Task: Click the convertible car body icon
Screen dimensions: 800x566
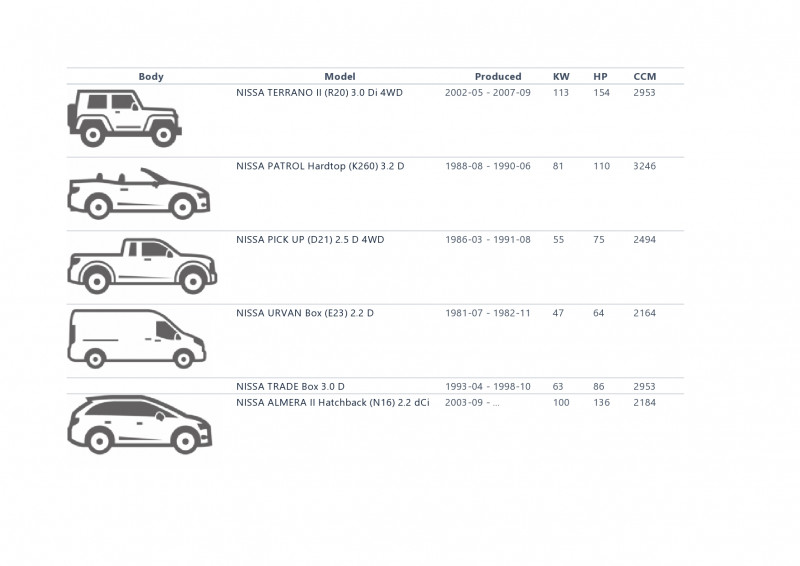Action: point(139,193)
